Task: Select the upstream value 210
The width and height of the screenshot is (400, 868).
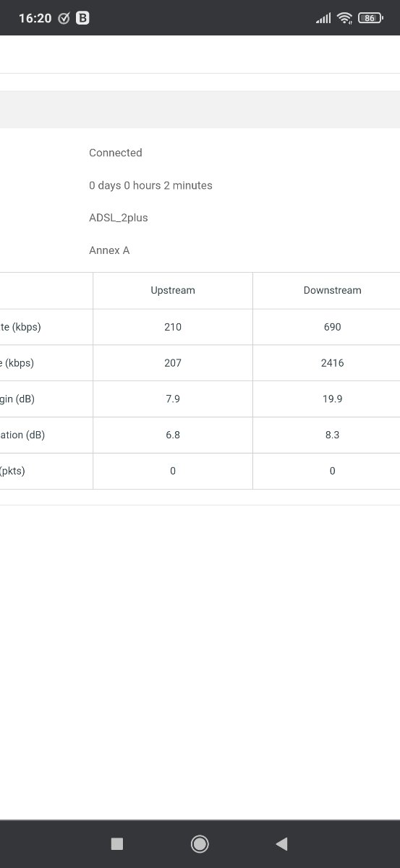Action: 173,326
